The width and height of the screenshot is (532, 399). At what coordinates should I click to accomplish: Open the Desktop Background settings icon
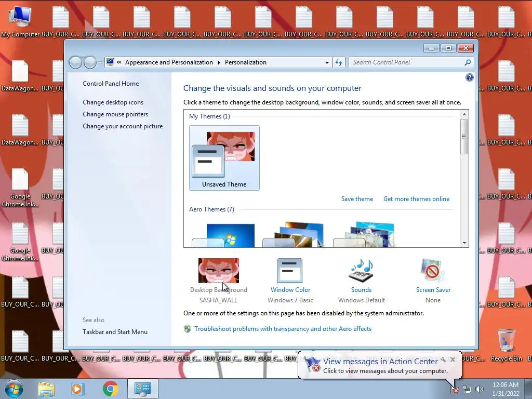(x=219, y=270)
